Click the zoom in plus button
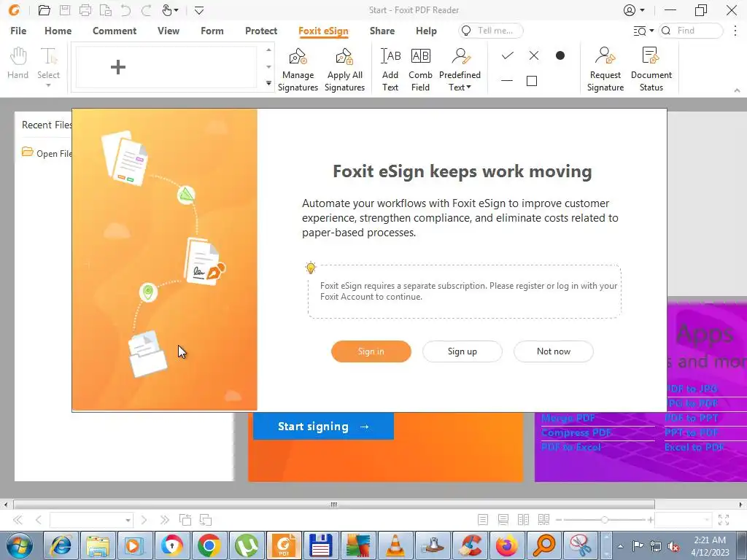The height and width of the screenshot is (560, 747). 650,520
